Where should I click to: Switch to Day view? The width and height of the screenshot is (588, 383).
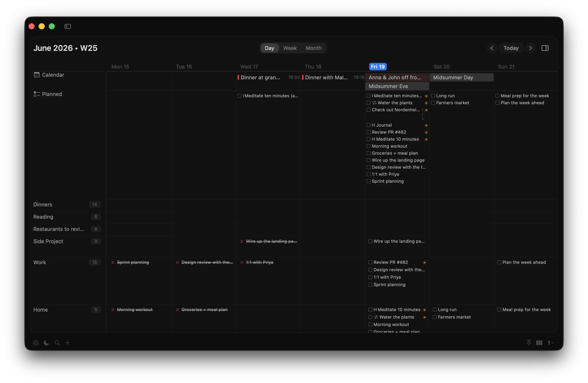pyautogui.click(x=269, y=48)
